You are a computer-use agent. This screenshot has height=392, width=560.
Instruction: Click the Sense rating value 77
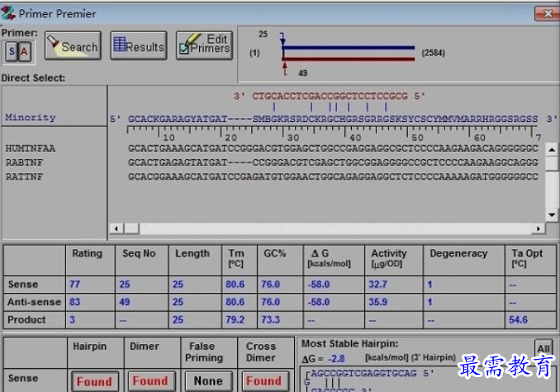tap(74, 284)
